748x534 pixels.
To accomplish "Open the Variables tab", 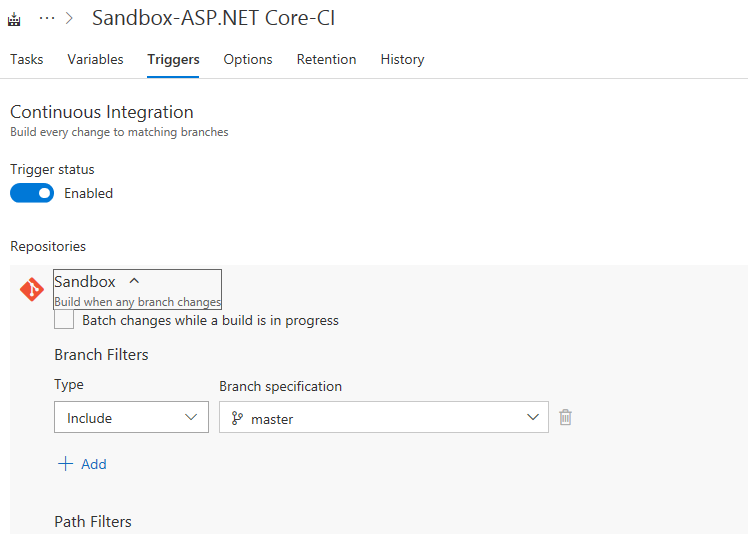I will point(95,59).
